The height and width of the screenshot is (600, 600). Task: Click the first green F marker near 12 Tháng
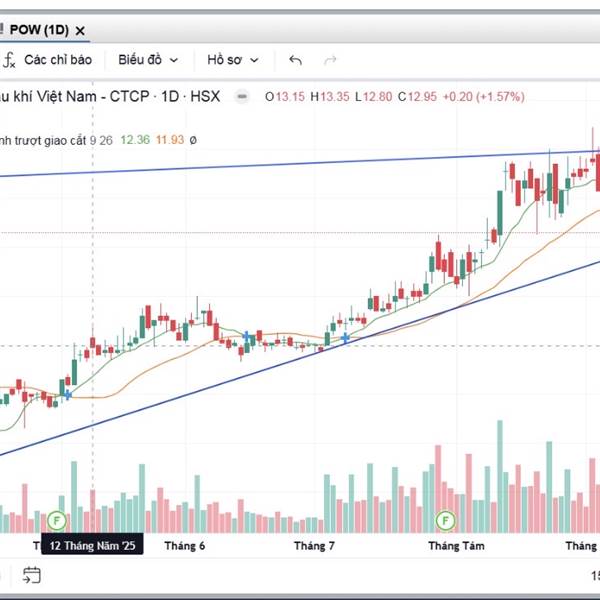click(x=57, y=519)
